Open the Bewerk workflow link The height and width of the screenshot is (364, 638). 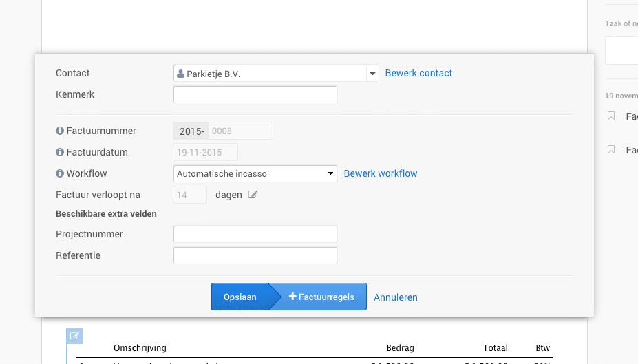(x=381, y=173)
